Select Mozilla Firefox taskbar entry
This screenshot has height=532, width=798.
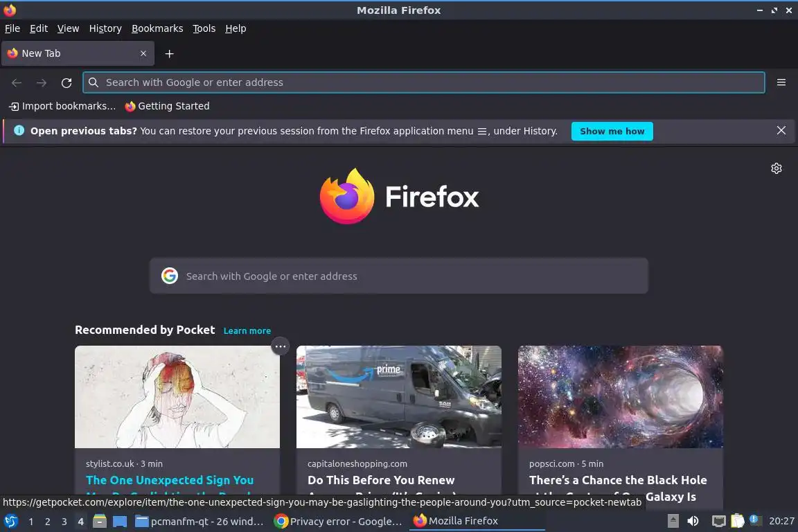[x=477, y=521]
